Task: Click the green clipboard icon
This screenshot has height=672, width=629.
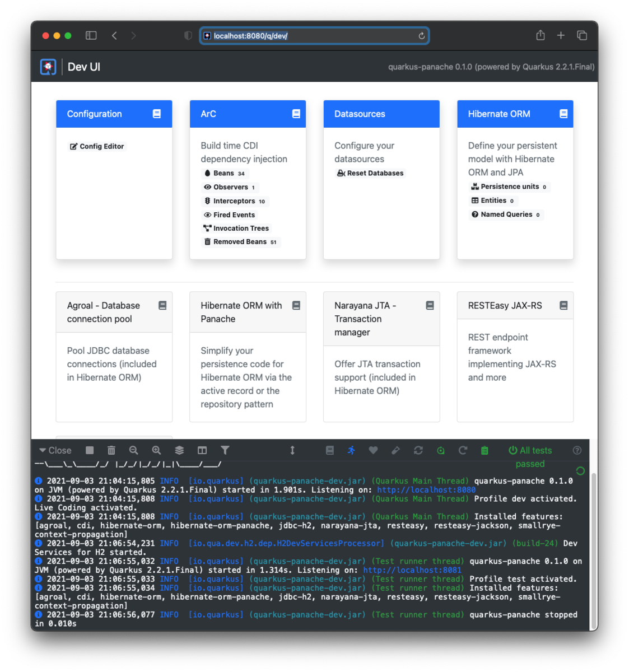Action: tap(485, 450)
